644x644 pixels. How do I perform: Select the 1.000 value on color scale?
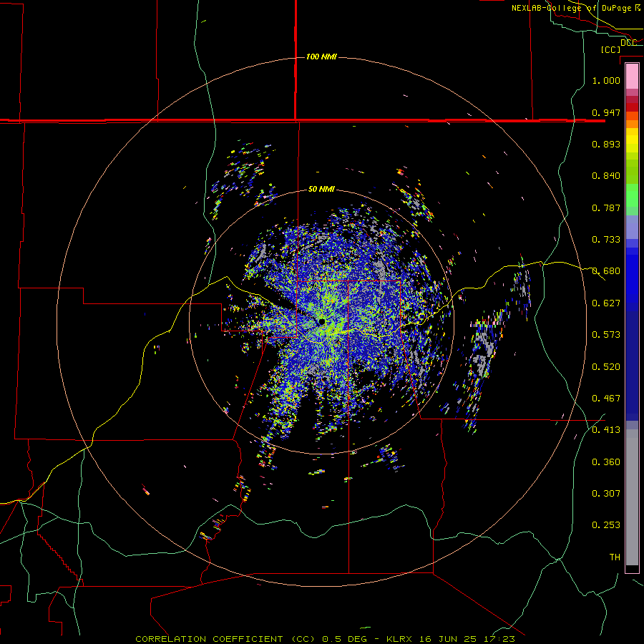coord(606,80)
